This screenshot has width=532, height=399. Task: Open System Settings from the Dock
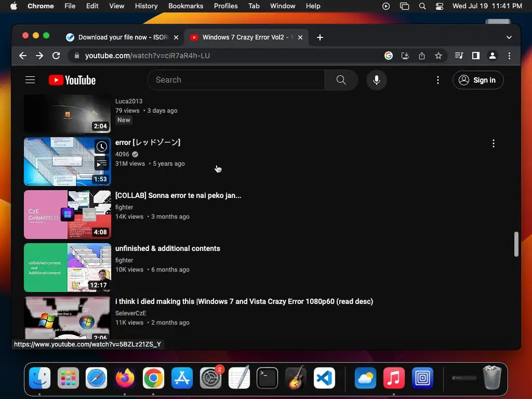coord(210,378)
